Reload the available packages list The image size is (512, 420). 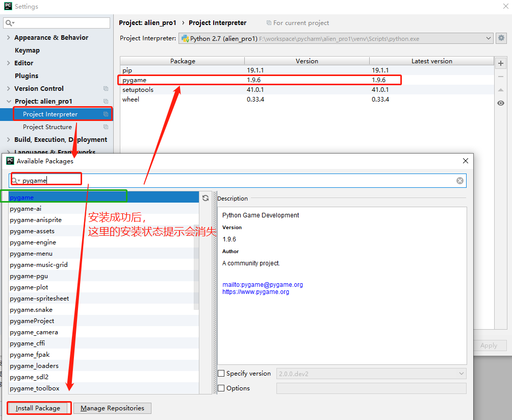pos(206,198)
